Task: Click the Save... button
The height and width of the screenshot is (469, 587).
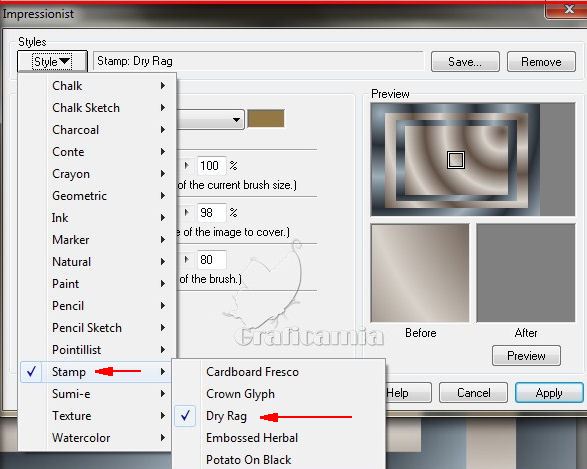Action: (x=465, y=61)
